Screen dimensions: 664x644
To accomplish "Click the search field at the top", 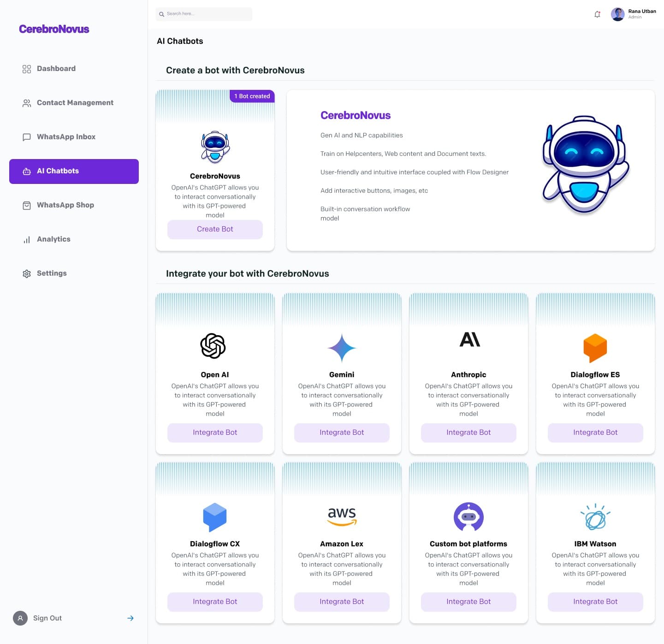I will point(204,14).
